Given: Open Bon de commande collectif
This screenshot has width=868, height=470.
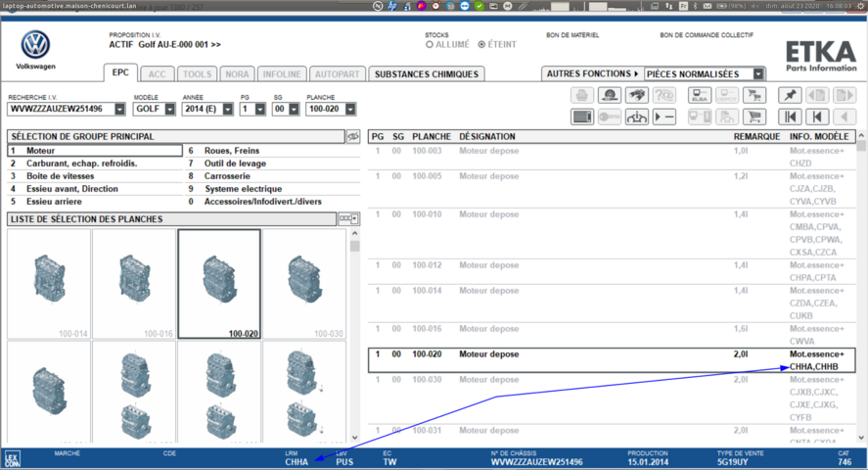Looking at the screenshot, I should tap(707, 35).
